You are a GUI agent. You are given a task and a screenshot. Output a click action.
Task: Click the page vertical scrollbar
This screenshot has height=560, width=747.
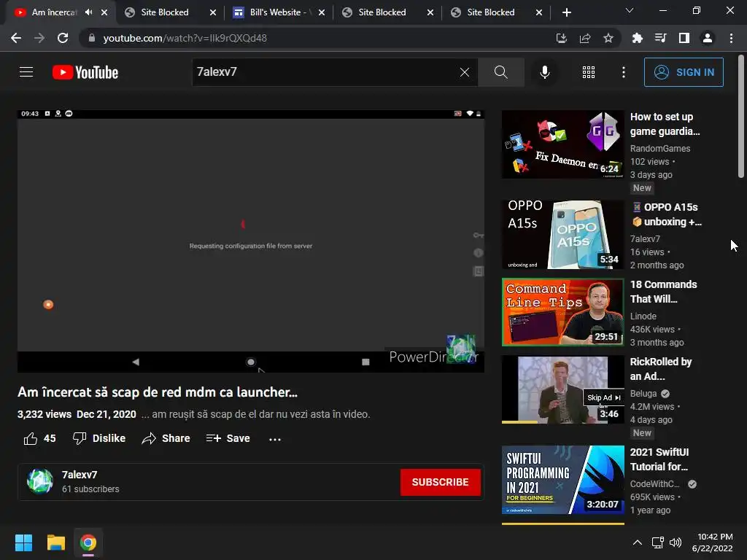click(x=741, y=117)
